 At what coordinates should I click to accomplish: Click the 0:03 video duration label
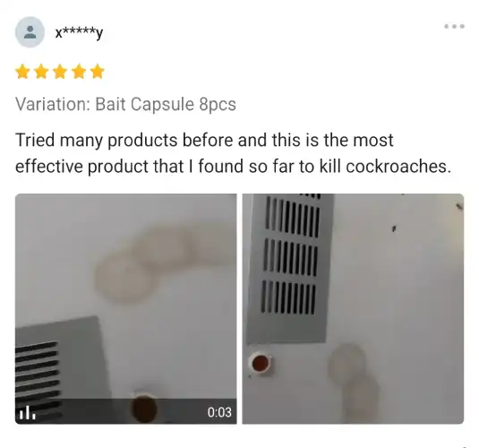(219, 412)
